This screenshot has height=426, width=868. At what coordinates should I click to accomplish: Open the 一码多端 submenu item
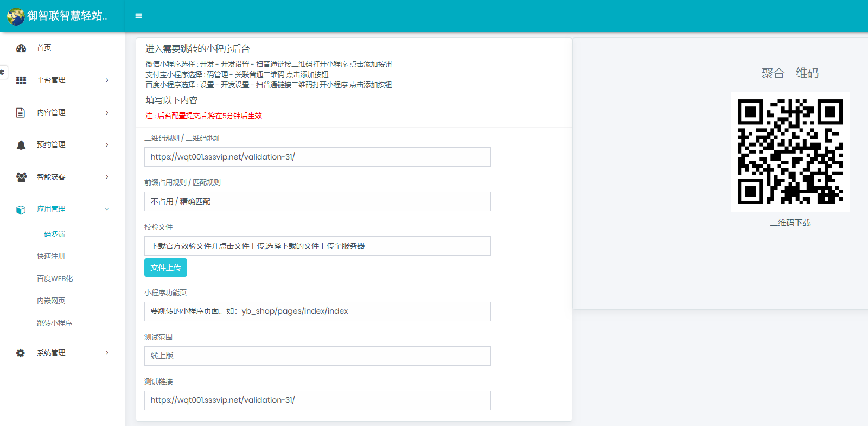point(51,234)
